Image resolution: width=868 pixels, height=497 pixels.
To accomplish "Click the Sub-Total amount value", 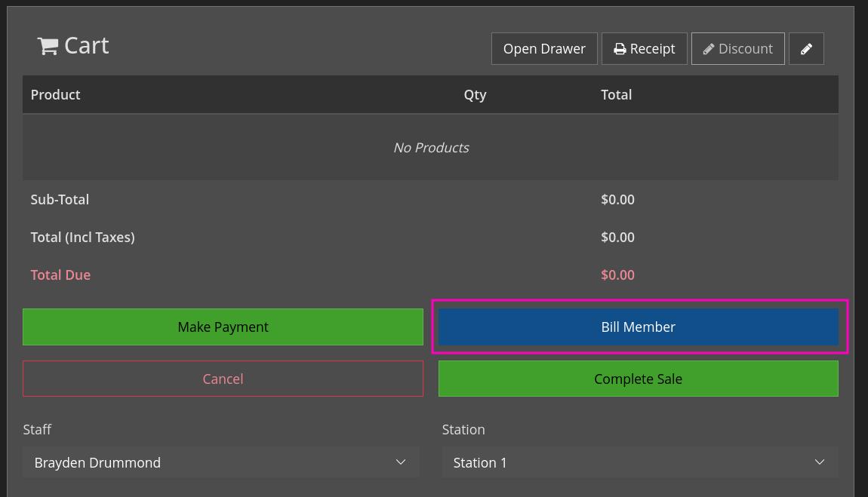I will (617, 200).
